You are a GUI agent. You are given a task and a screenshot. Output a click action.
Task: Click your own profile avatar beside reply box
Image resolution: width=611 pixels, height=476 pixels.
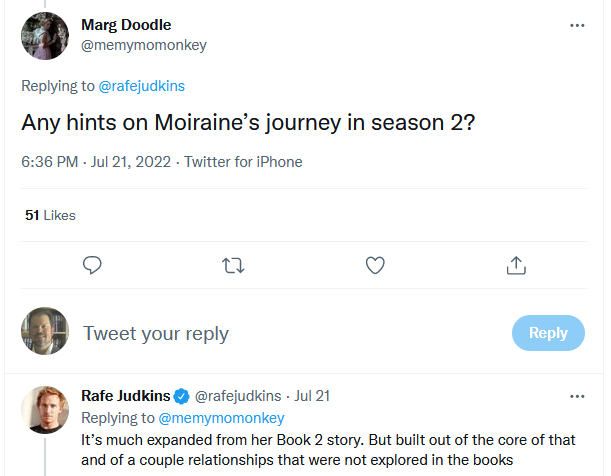(45, 333)
